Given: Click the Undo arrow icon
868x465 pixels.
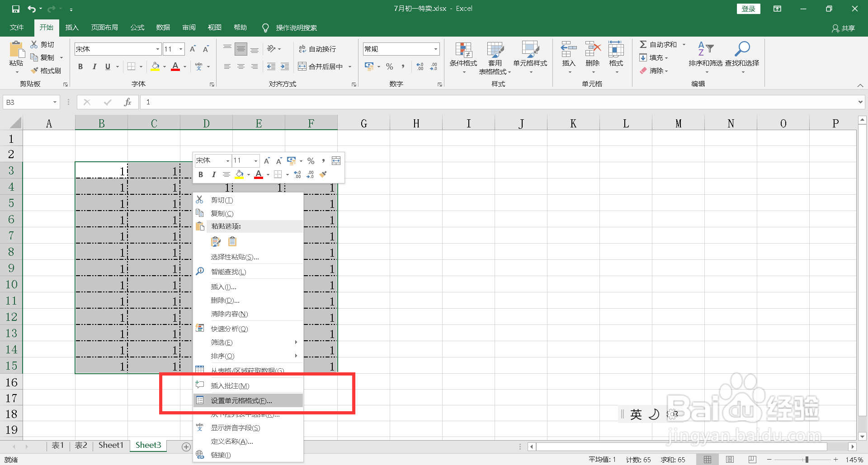Looking at the screenshot, I should pos(31,9).
